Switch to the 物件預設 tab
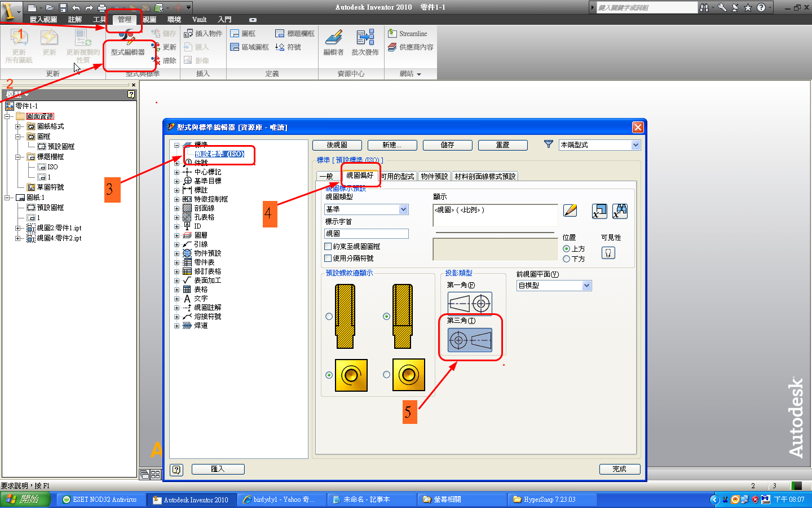The width and height of the screenshot is (812, 508). (434, 177)
